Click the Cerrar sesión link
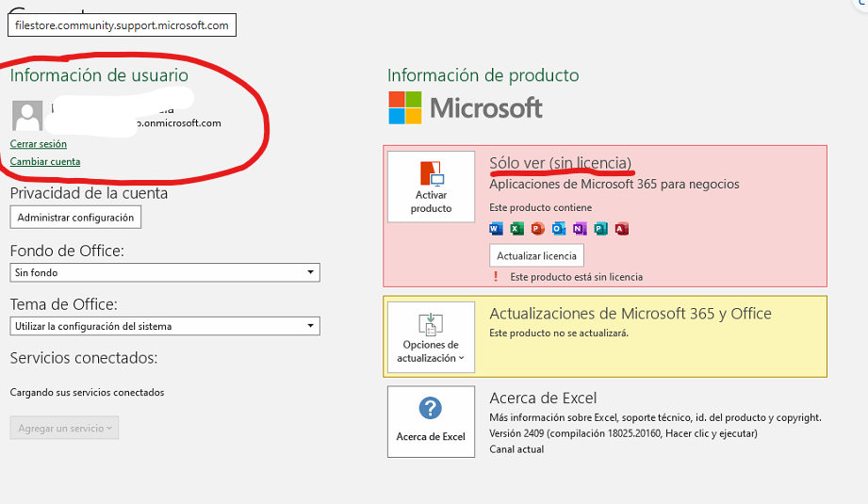The height and width of the screenshot is (504, 868). [39, 144]
